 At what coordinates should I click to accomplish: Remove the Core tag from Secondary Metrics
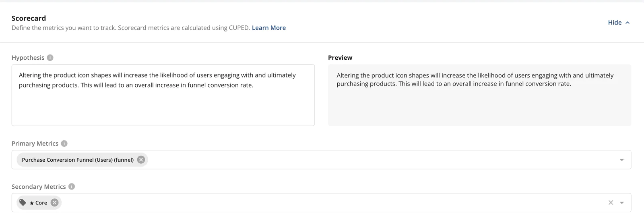point(54,203)
